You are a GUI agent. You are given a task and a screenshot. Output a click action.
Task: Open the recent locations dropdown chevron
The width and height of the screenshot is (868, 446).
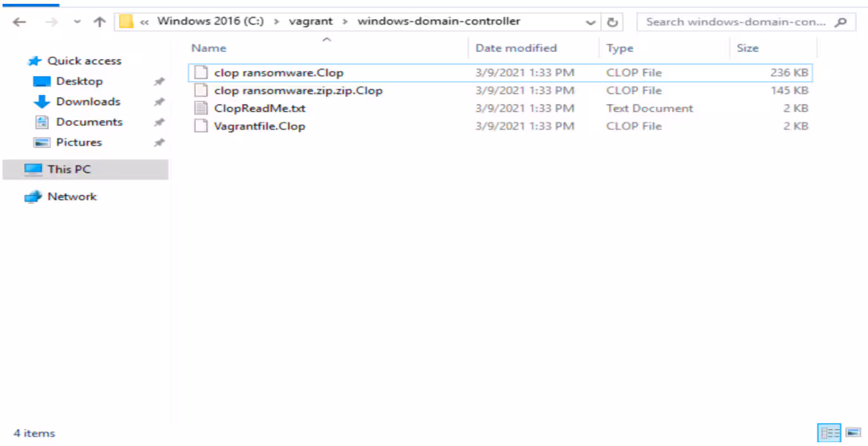coord(77,22)
